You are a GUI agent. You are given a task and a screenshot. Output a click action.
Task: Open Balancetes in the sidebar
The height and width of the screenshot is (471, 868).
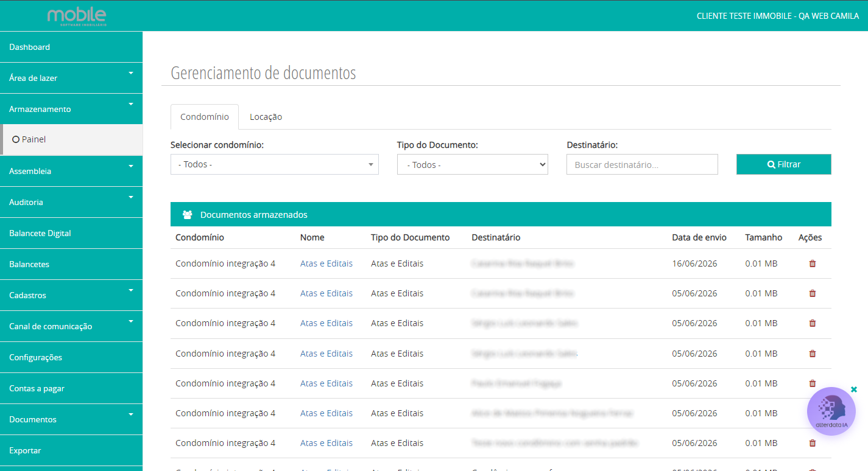click(71, 264)
